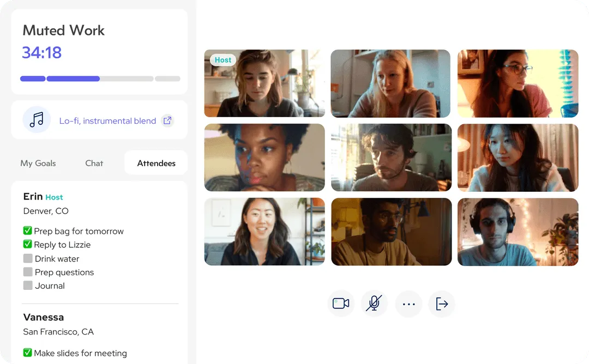Click the Lo-fi, instrumental blend link
Screen dimensions: 589x364
pyautogui.click(x=107, y=121)
